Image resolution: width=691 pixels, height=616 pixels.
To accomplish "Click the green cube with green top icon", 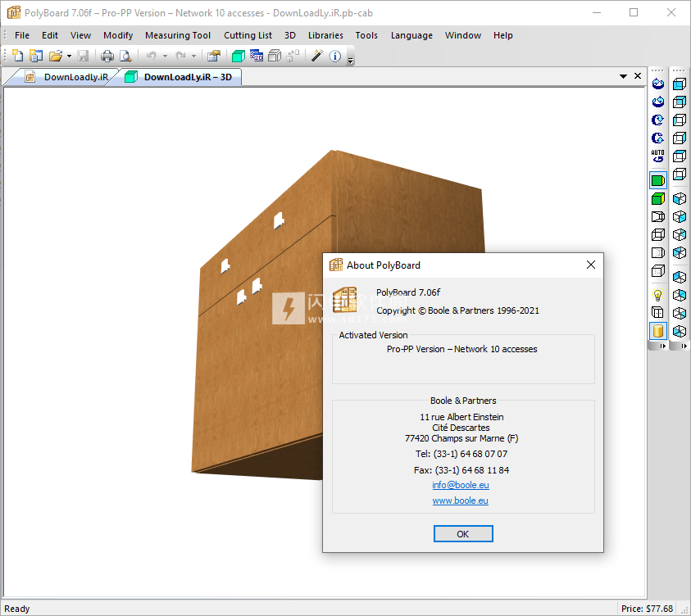I will point(658,198).
